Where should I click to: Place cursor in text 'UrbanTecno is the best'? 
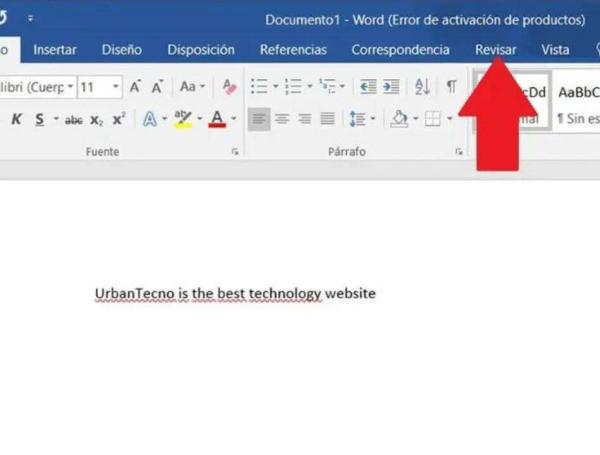(x=170, y=294)
